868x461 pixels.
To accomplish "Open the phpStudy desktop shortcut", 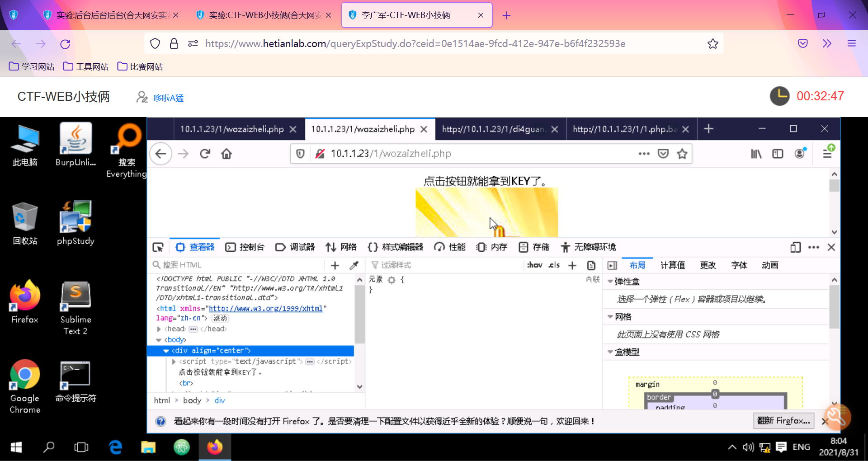I will tap(75, 223).
